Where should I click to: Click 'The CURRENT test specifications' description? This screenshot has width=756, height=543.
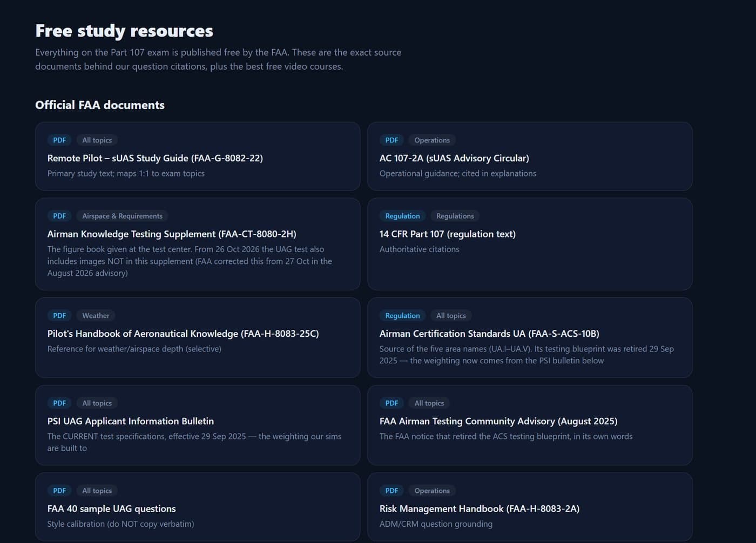(194, 442)
